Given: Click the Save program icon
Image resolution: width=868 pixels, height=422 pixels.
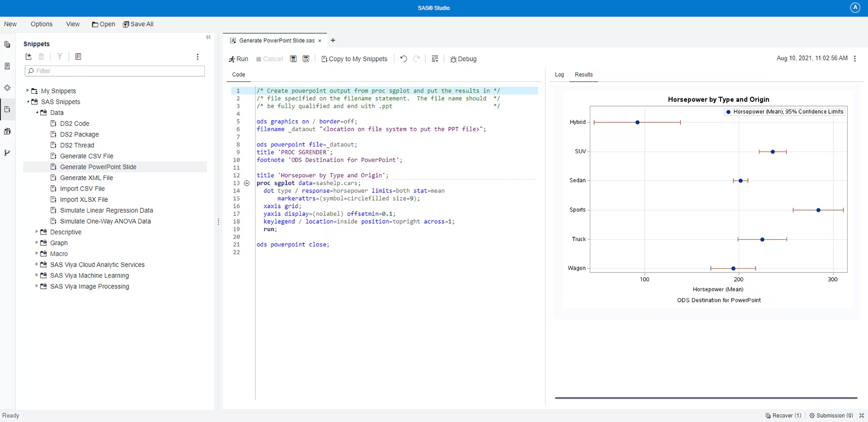Looking at the screenshot, I should click(x=293, y=59).
